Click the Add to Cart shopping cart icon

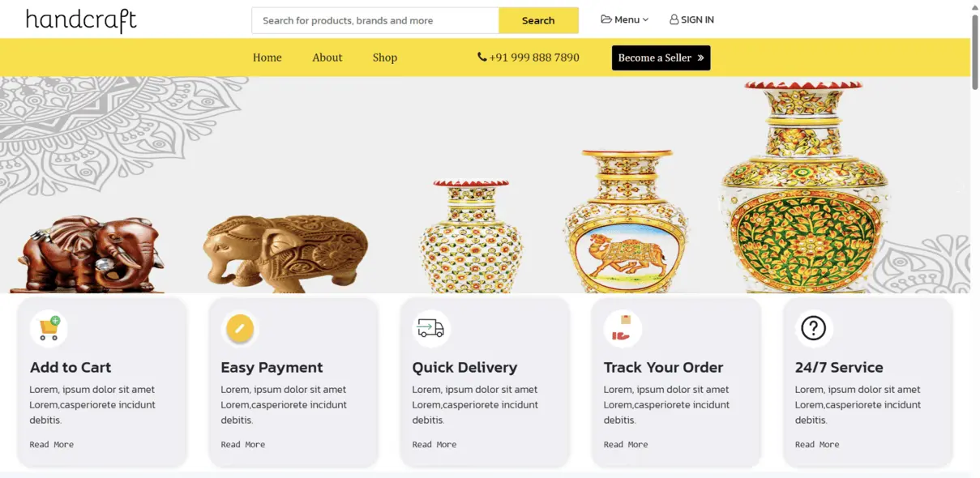(49, 328)
